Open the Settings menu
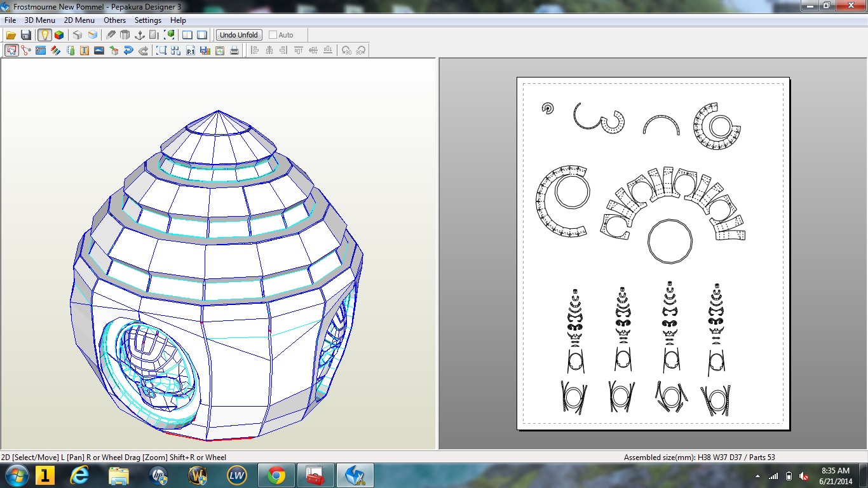 [x=148, y=20]
